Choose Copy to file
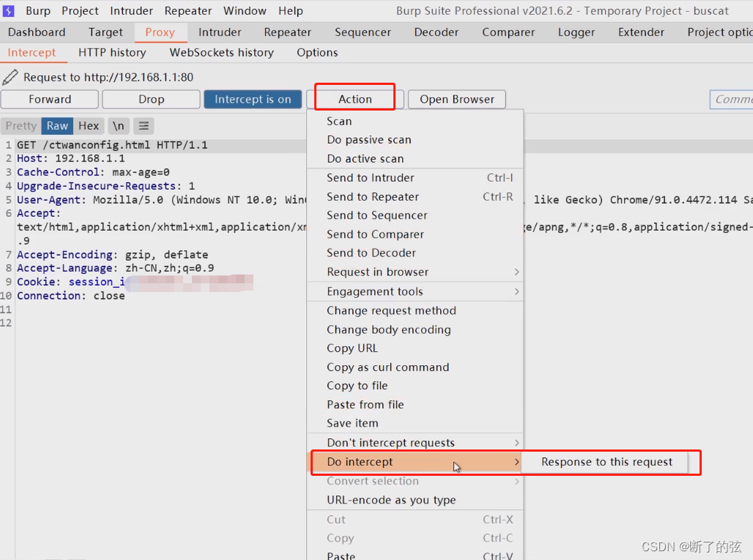 (415, 386)
